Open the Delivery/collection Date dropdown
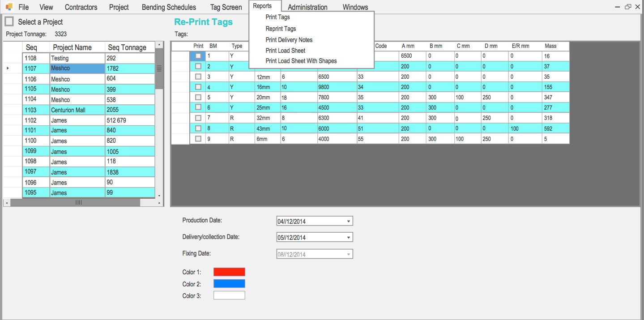Viewport: 644px width, 320px height. click(349, 237)
